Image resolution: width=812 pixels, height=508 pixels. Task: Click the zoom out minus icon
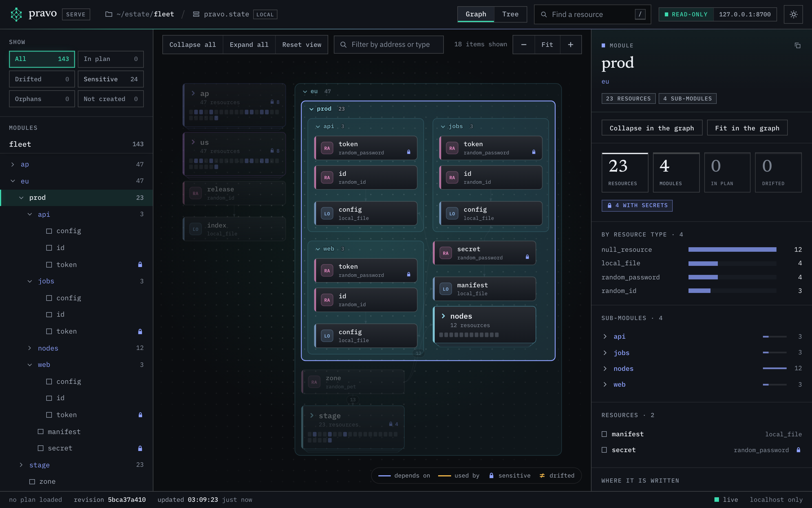[524, 45]
